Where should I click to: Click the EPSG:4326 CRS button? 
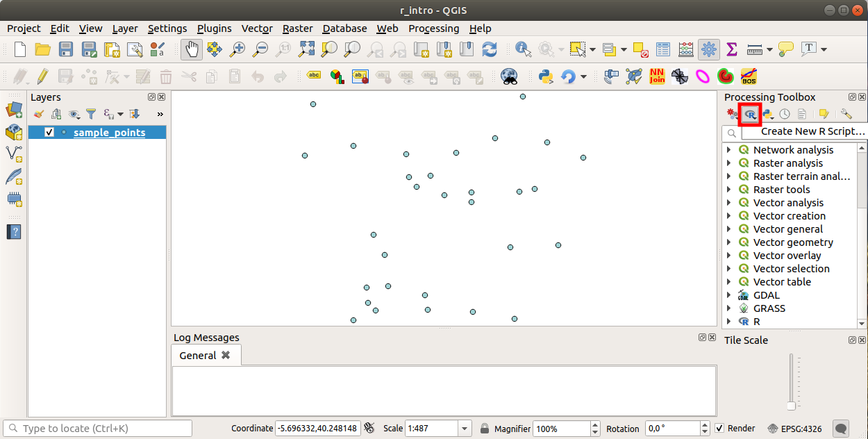click(796, 429)
